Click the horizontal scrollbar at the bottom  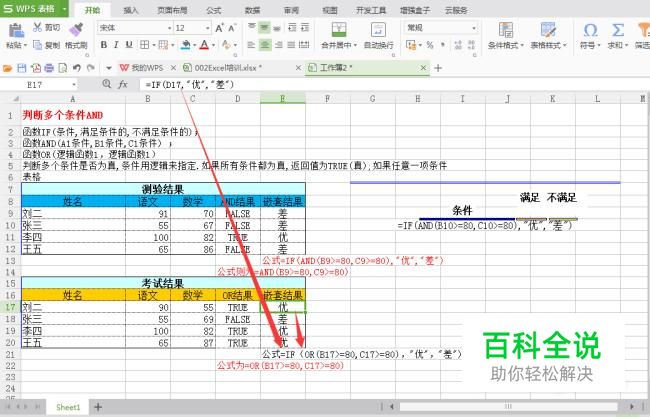point(509,407)
